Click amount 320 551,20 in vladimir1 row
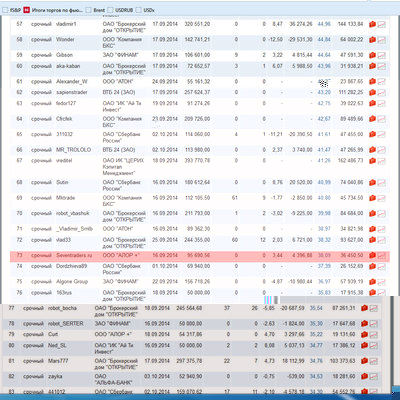 [x=197, y=24]
